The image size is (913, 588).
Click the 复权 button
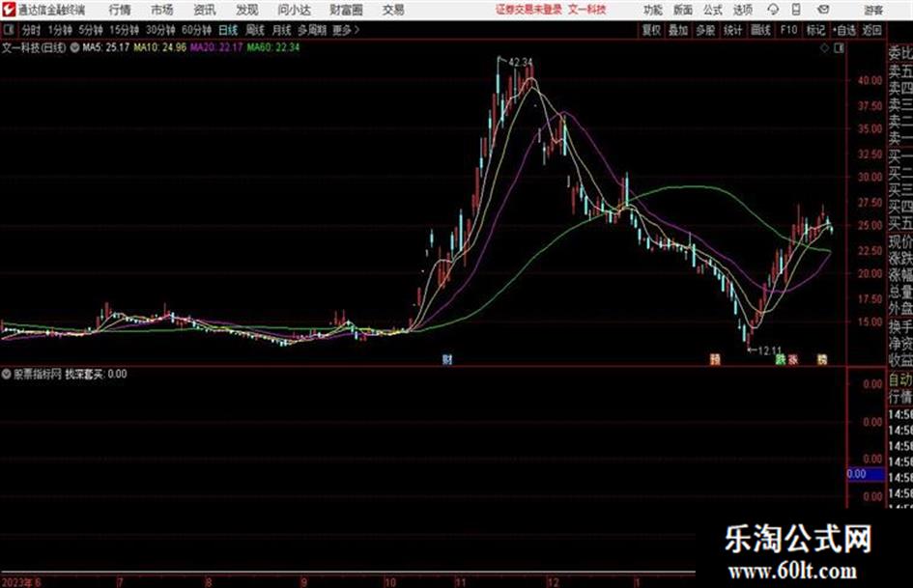[651, 30]
